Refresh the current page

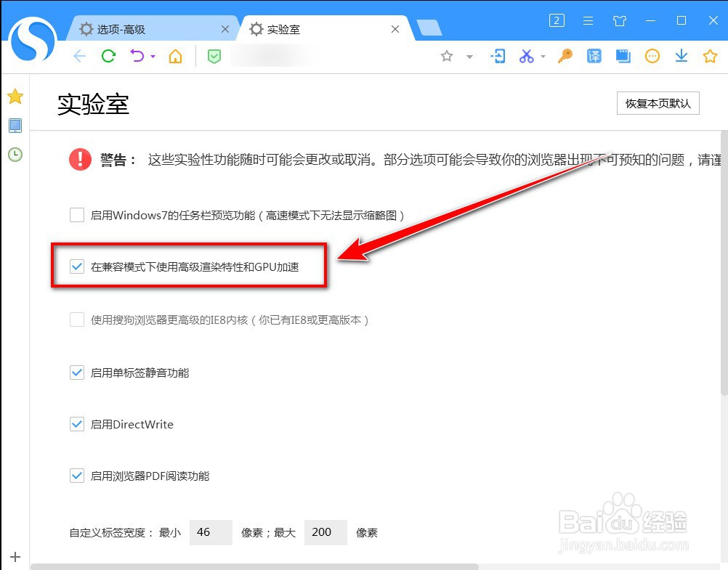(108, 56)
